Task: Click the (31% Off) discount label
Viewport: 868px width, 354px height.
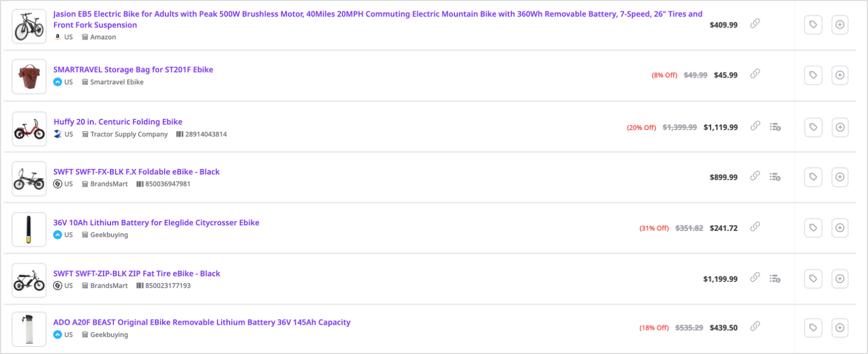Action: [654, 228]
